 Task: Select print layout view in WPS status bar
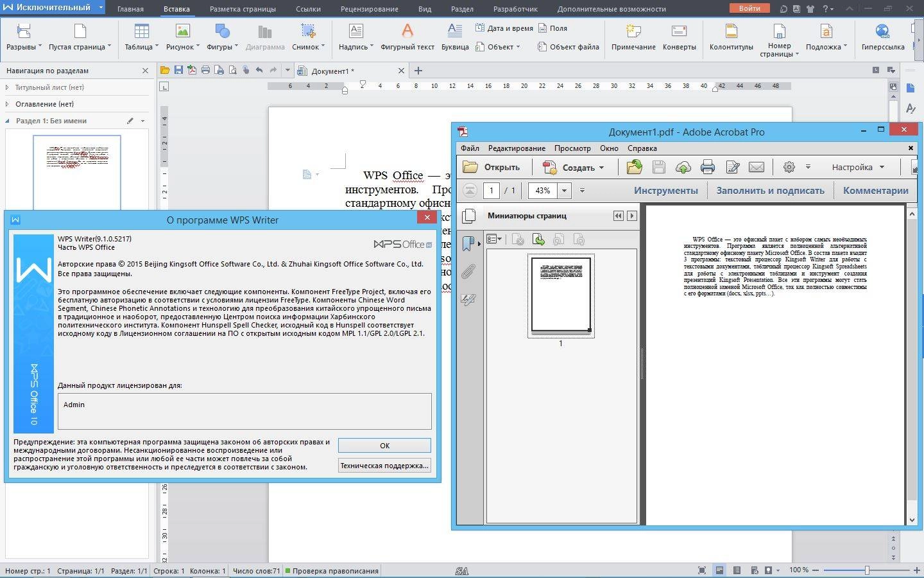[719, 570]
